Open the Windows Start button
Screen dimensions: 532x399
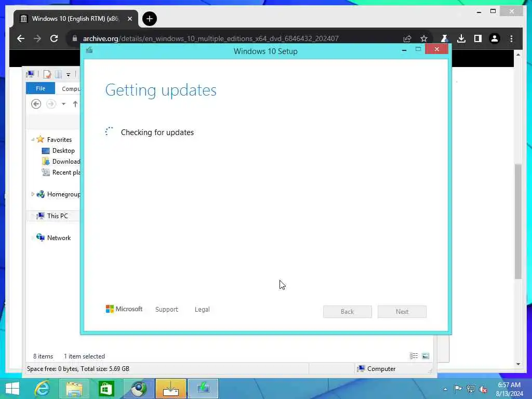click(x=12, y=389)
